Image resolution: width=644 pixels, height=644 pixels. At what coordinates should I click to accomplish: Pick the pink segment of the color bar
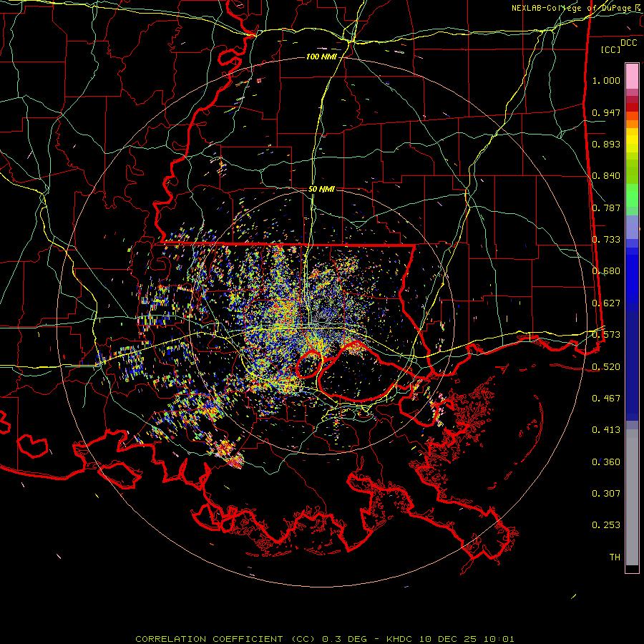click(632, 76)
